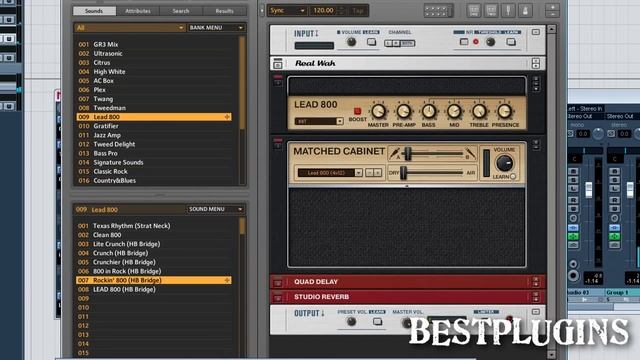Select BOTH input channels
This screenshot has width=640, height=360.
(407, 43)
